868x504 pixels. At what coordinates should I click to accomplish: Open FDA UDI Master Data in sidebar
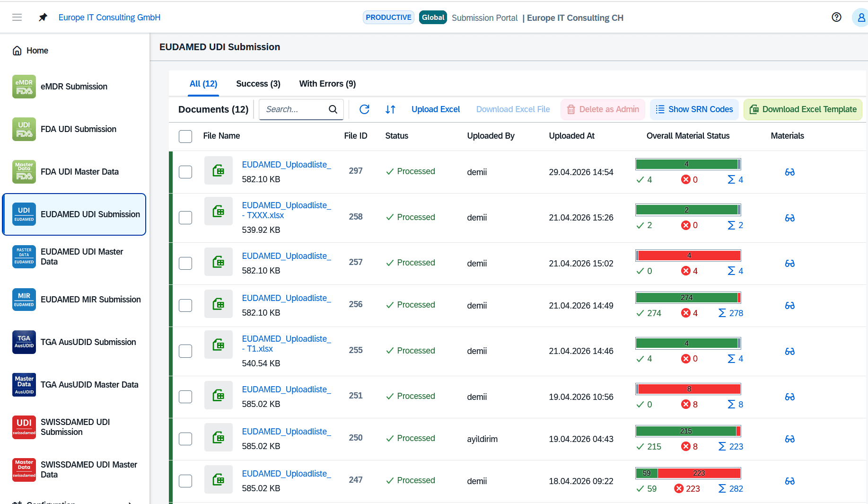pos(74,172)
